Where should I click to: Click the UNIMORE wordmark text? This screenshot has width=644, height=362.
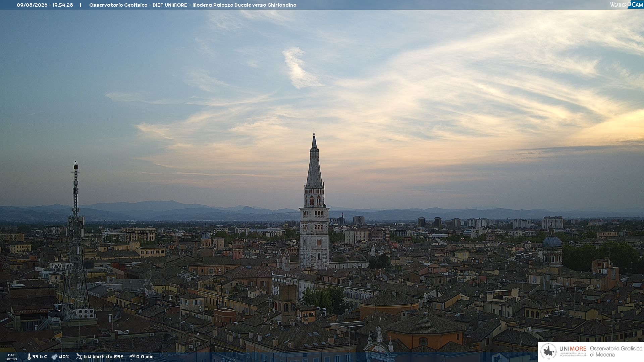(573, 349)
